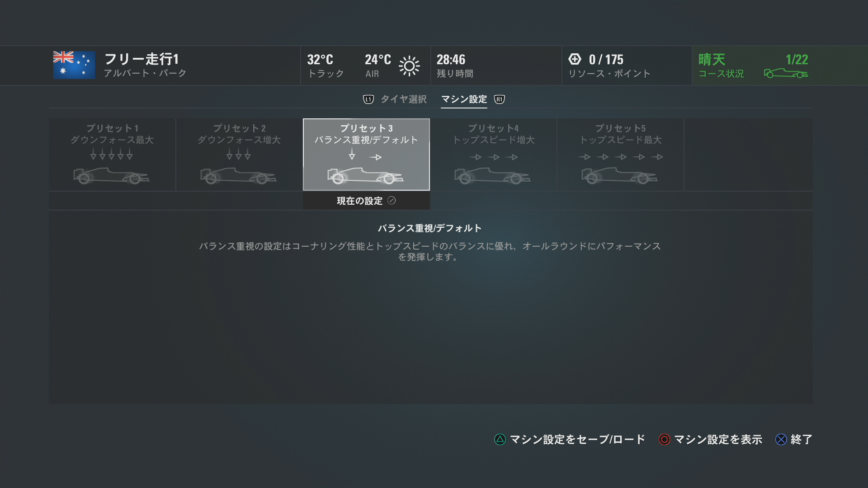This screenshot has height=488, width=868.
Task: Click the R1 shoulder button icon
Action: 500,99
